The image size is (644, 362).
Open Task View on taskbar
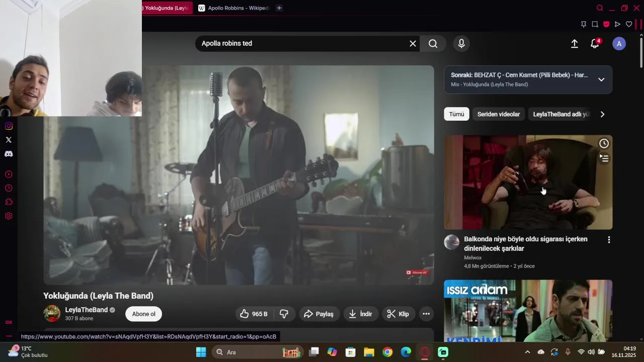[314, 352]
